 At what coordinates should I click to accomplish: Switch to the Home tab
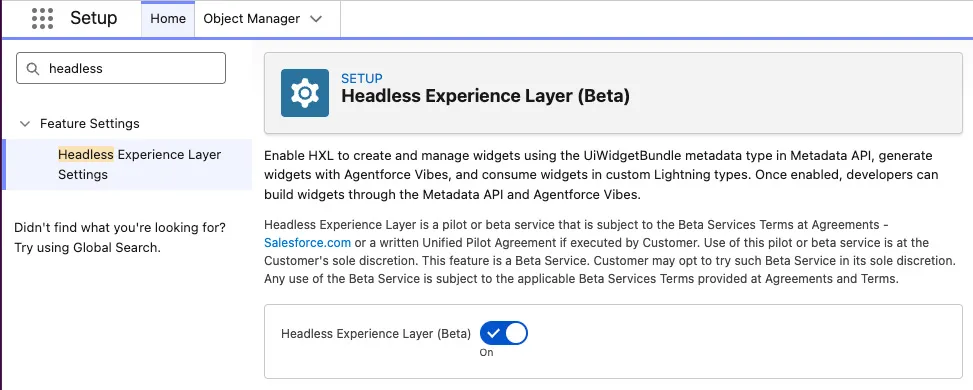pyautogui.click(x=168, y=19)
